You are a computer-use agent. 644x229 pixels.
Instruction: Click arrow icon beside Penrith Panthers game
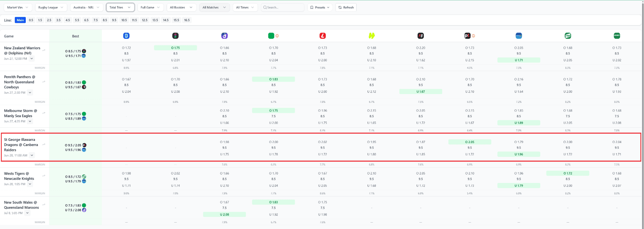(44, 82)
